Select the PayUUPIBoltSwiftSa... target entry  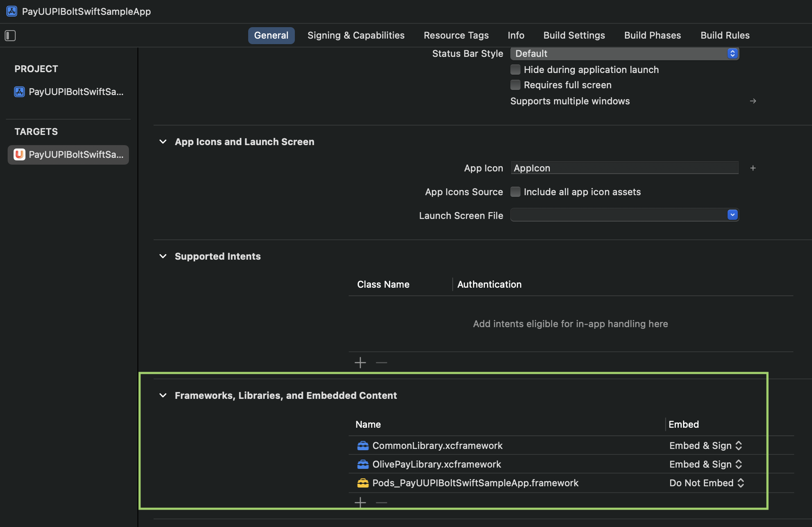tap(68, 154)
